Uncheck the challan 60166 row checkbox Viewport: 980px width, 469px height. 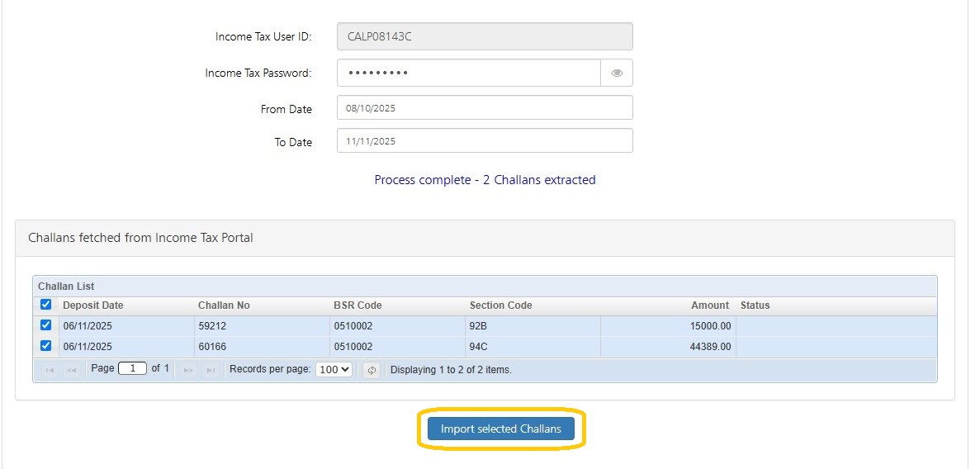[46, 346]
